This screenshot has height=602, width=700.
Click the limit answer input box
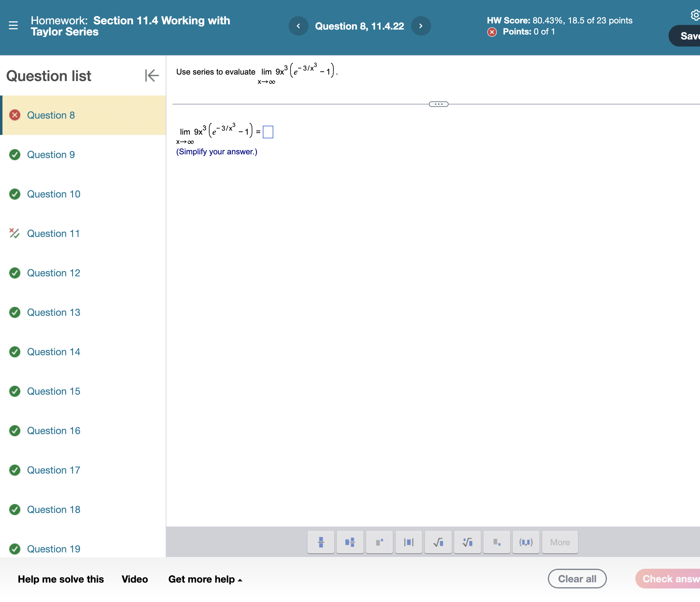coord(267,132)
